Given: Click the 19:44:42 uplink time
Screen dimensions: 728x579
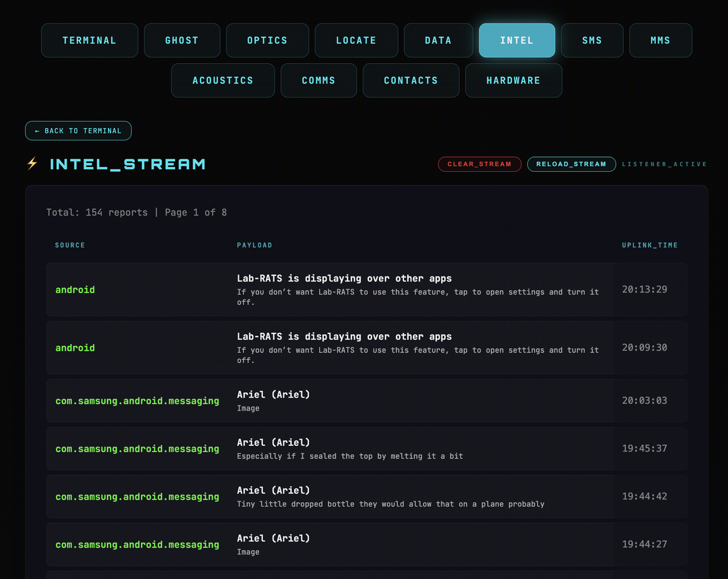Looking at the screenshot, I should pos(644,497).
